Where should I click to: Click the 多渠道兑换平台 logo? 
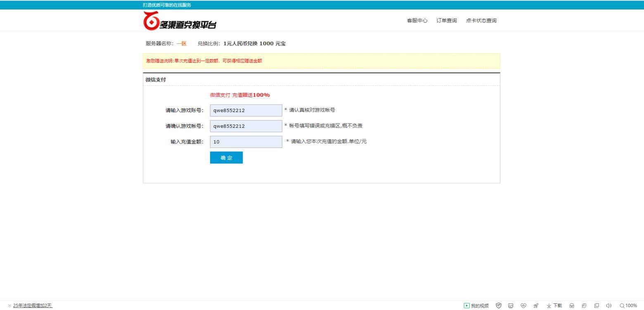[180, 21]
